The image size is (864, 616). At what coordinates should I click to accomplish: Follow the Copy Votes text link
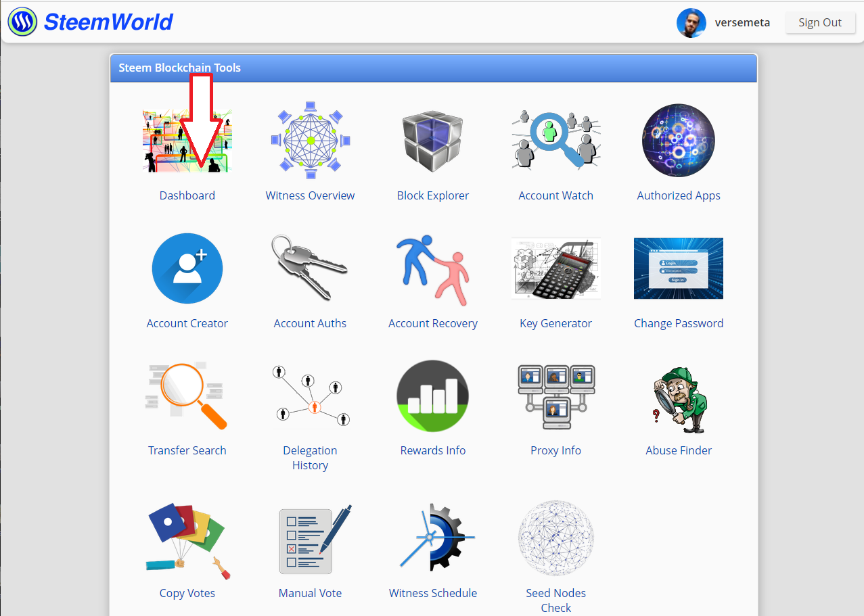[x=187, y=593]
